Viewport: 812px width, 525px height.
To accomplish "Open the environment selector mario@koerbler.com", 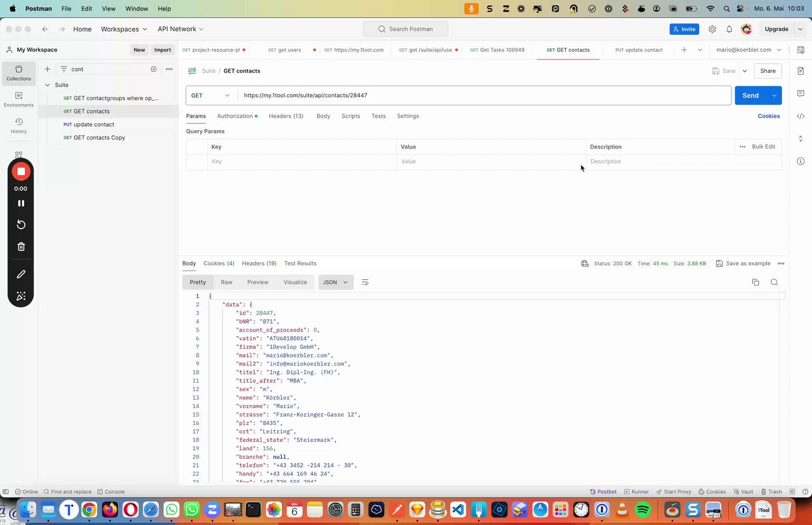I will 749,50.
